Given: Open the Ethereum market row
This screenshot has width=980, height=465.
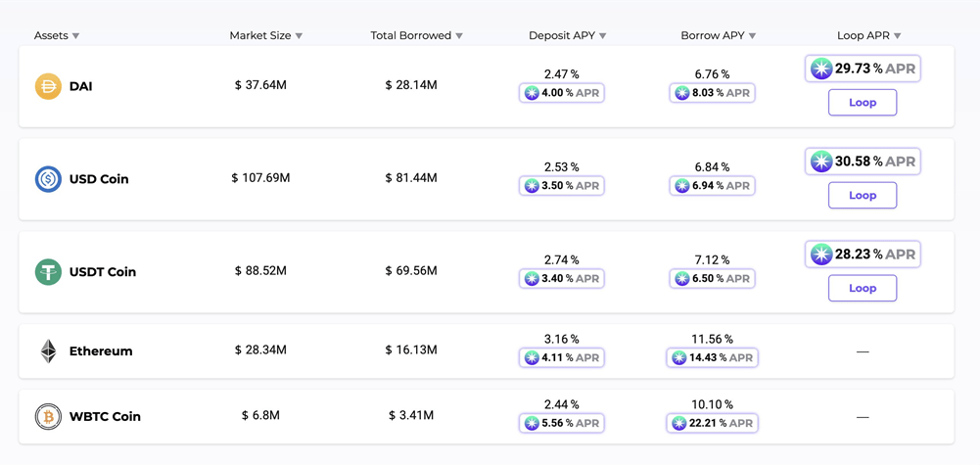Looking at the screenshot, I should tap(101, 350).
